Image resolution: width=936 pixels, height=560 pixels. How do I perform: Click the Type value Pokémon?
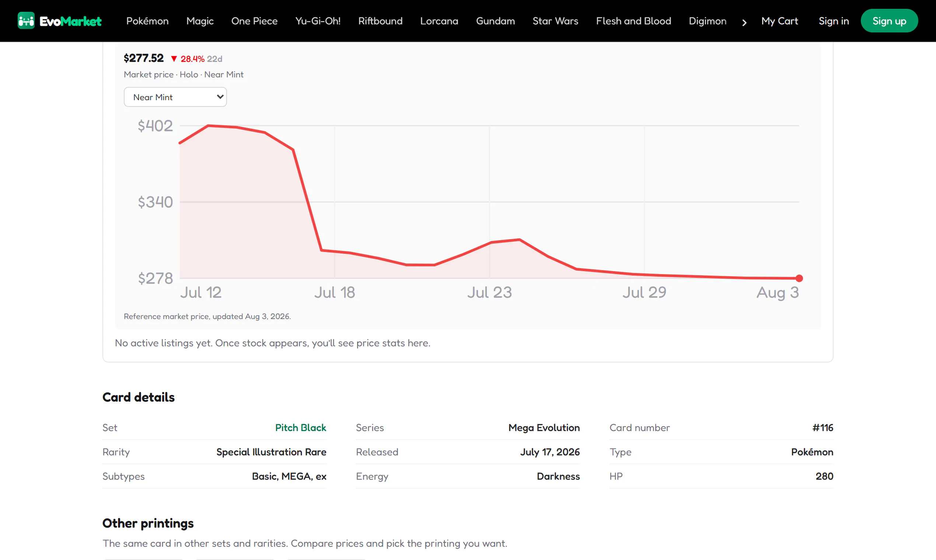(x=812, y=452)
